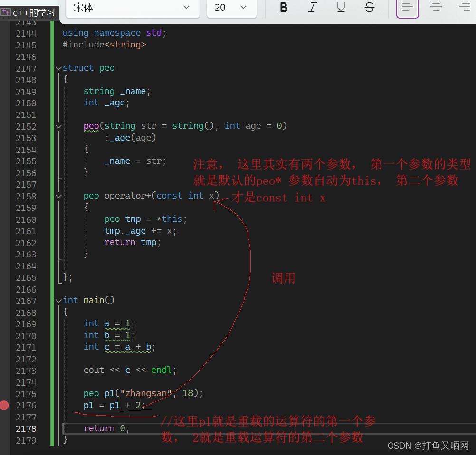Click the c++ file icon on the tab
This screenshot has height=455, width=476.
point(6,12)
